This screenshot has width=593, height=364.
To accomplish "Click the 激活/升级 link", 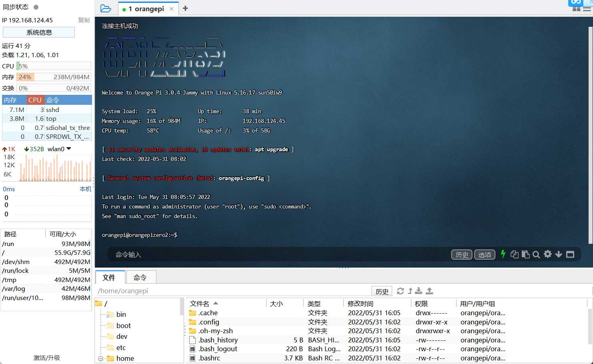I will click(x=46, y=358).
